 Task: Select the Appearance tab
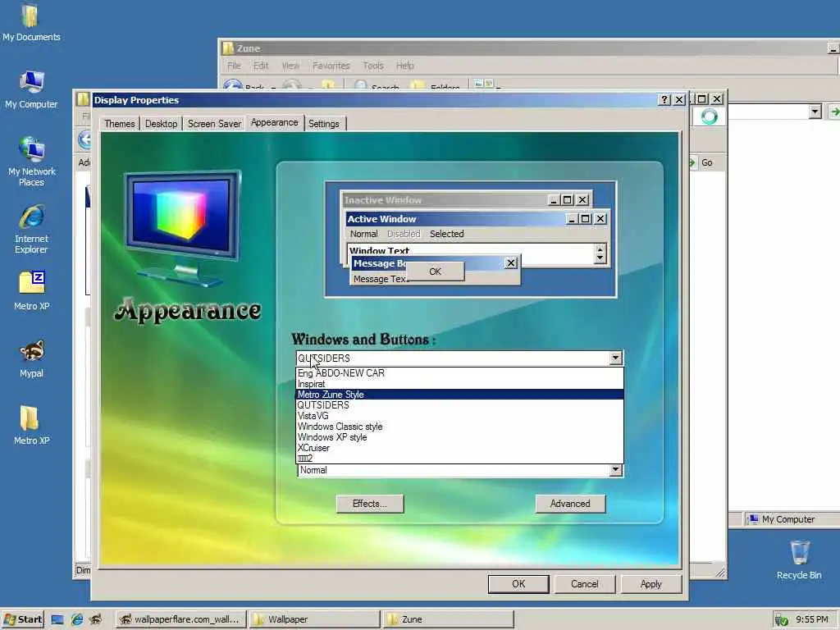click(x=274, y=122)
